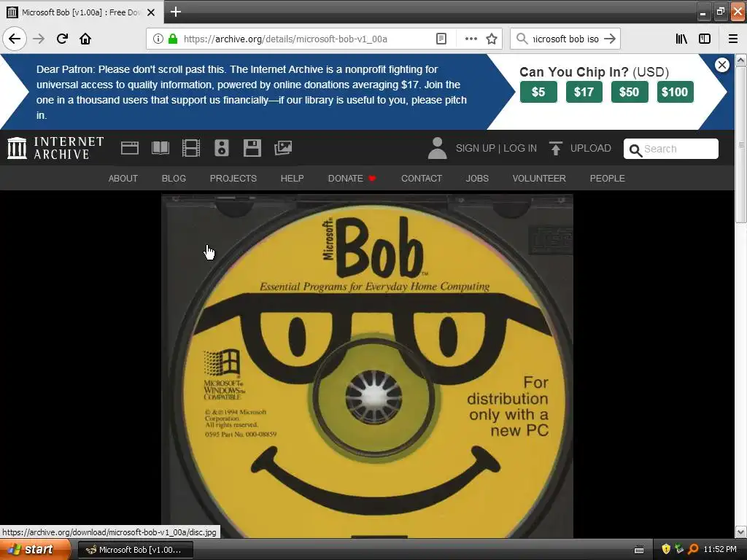The width and height of the screenshot is (747, 560).
Task: Click the LOG IN link
Action: pos(519,149)
